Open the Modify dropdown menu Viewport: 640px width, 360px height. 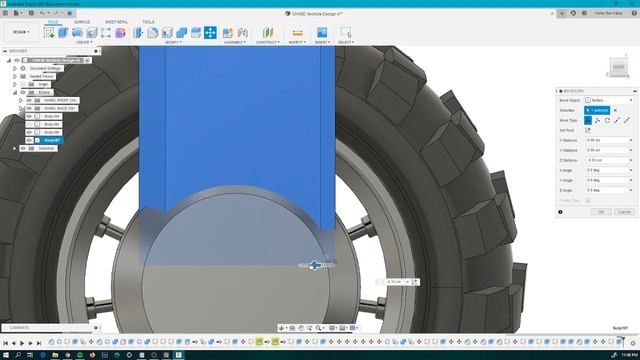point(173,42)
